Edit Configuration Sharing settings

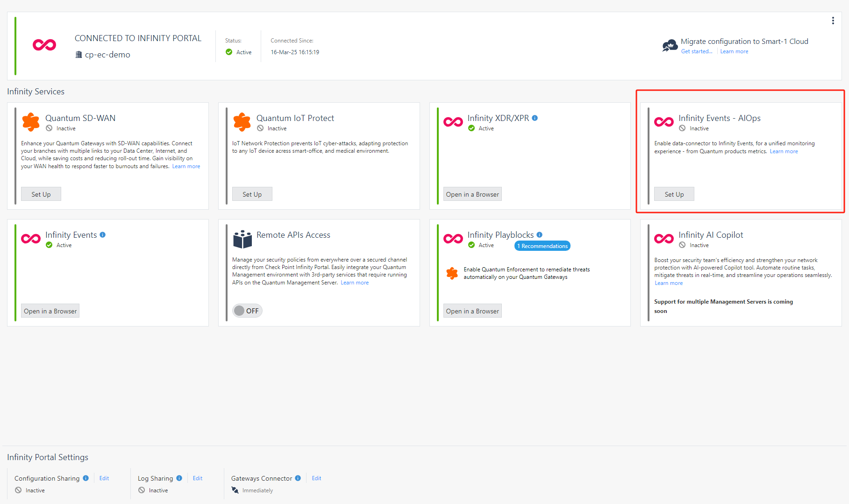pyautogui.click(x=104, y=478)
